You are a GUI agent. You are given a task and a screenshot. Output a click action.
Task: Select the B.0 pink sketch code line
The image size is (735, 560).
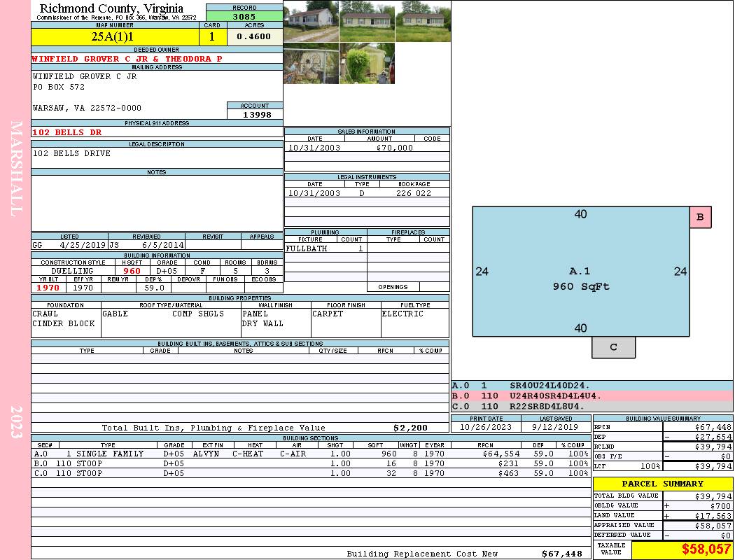(591, 396)
